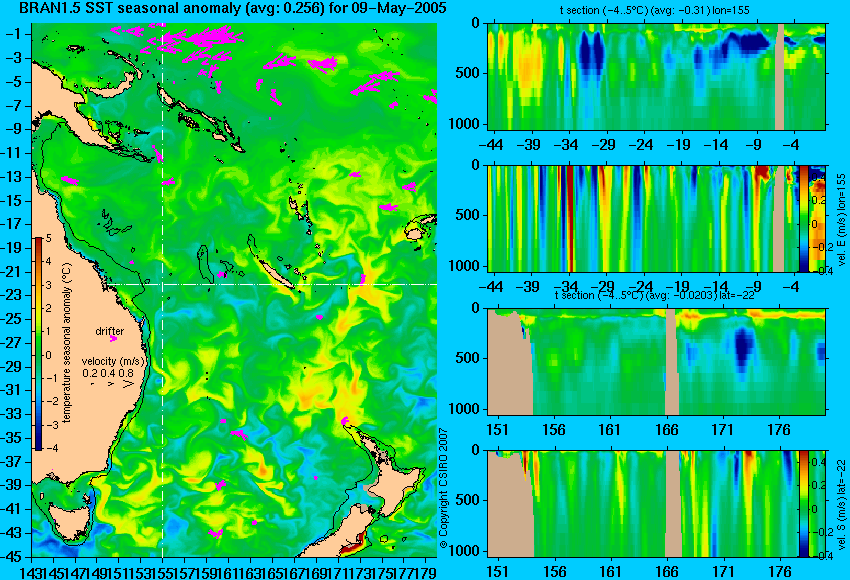Click the 500 depth label of the bottom velocity section
Image resolution: width=850 pixels, height=580 pixels.
pyautogui.click(x=468, y=500)
